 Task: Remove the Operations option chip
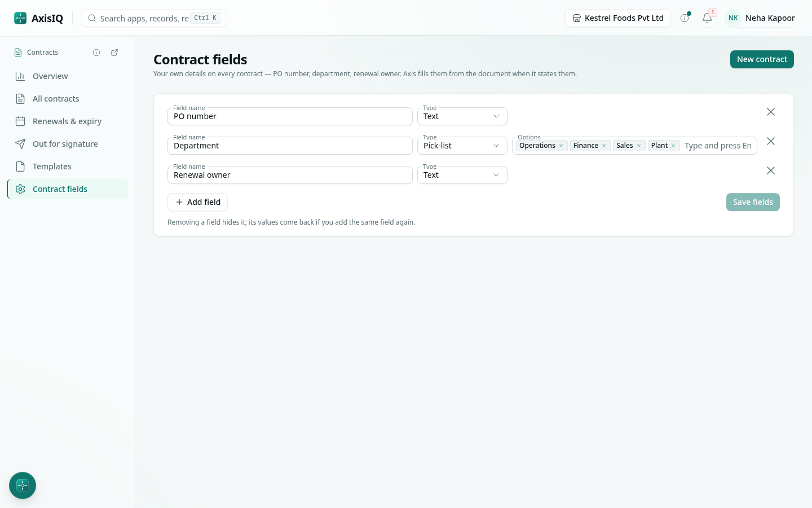tap(561, 146)
